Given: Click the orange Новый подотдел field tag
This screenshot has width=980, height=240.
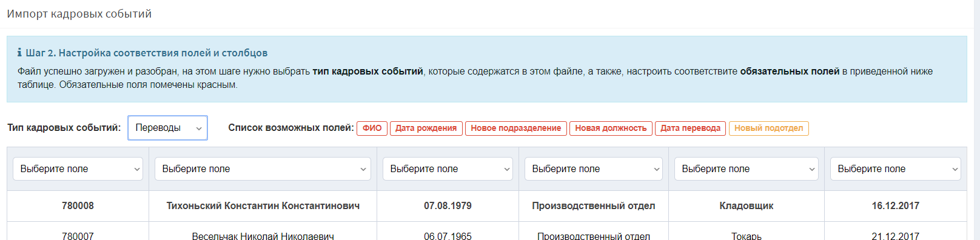Looking at the screenshot, I should pos(768,128).
